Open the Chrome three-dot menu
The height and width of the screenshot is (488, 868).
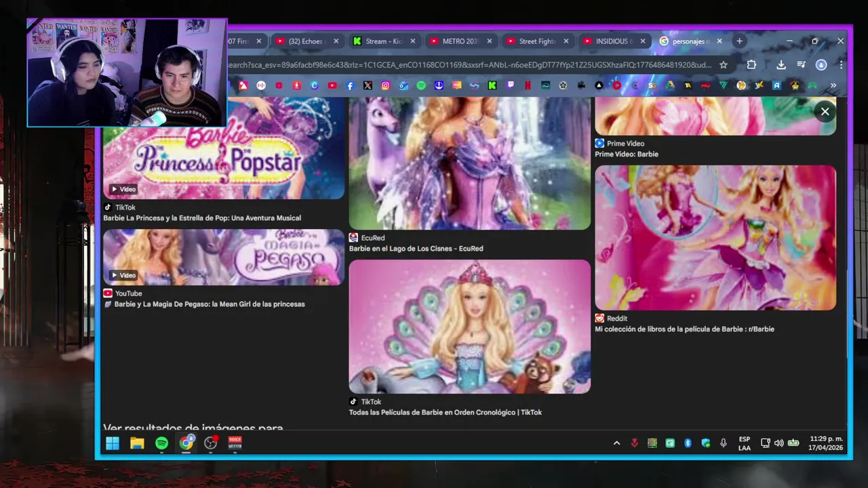pos(841,65)
